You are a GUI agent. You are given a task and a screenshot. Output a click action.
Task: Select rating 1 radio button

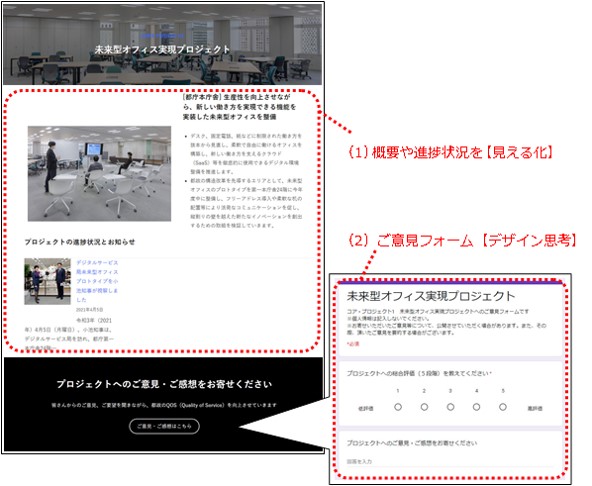point(398,407)
